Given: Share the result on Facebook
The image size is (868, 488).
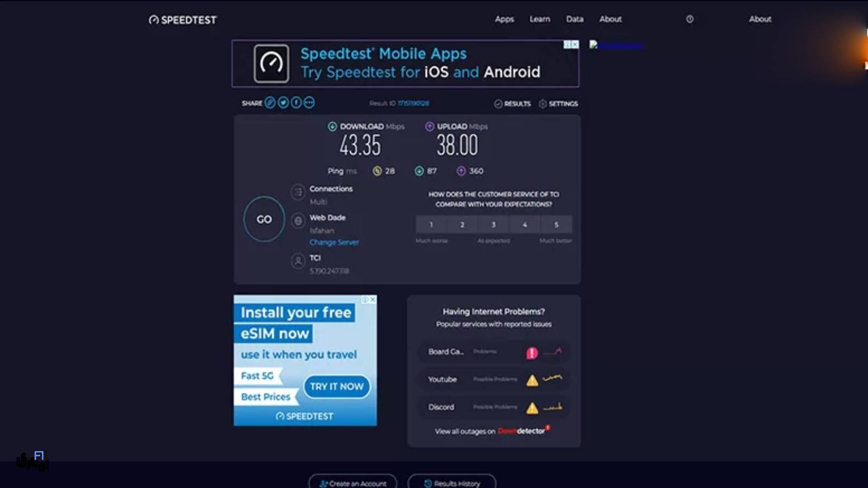Looking at the screenshot, I should 296,102.
